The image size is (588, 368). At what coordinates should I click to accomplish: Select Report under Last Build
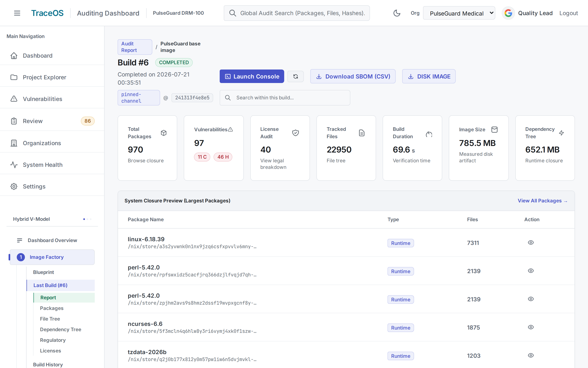64,297
